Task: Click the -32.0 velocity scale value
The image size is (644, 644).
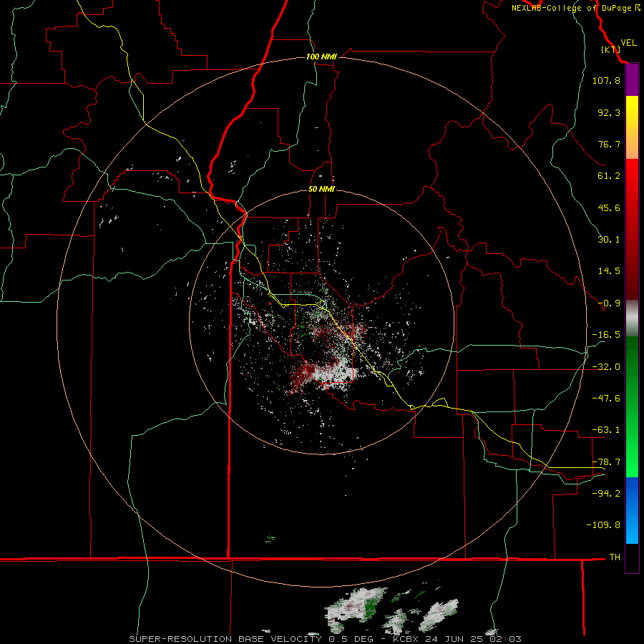Action: [606, 367]
